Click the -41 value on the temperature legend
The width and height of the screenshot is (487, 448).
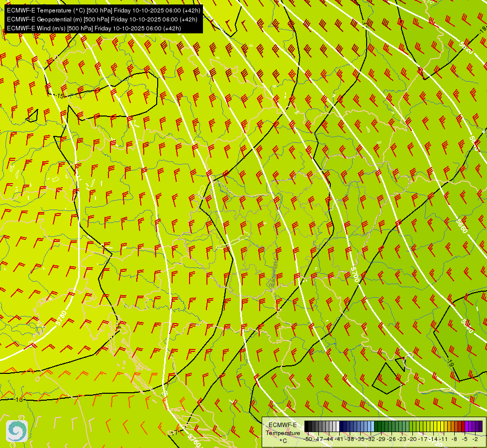tap(339, 439)
